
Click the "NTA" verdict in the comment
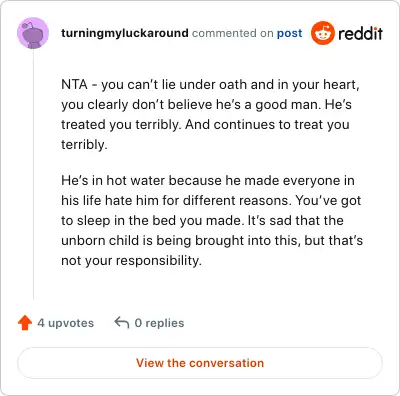(74, 84)
